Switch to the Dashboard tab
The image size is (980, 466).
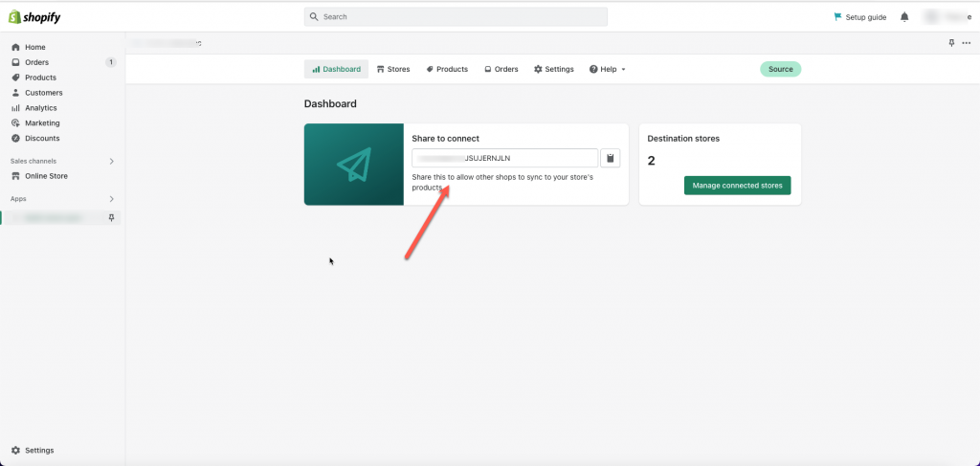tap(336, 69)
